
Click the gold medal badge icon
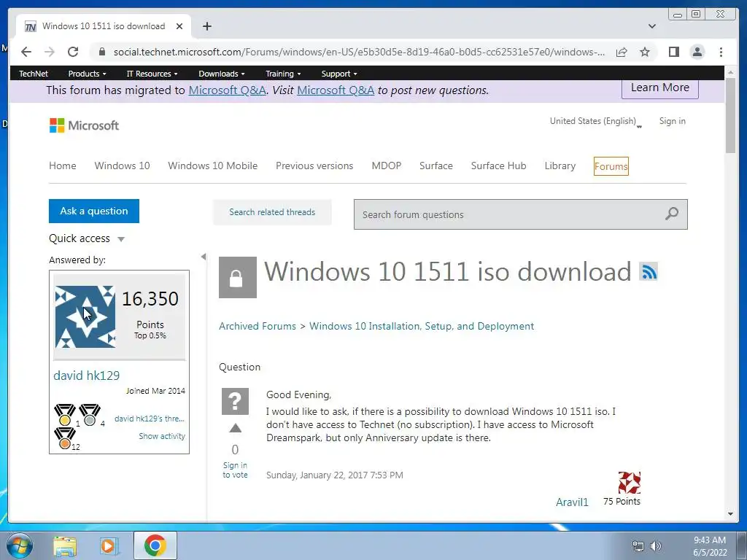click(x=65, y=415)
